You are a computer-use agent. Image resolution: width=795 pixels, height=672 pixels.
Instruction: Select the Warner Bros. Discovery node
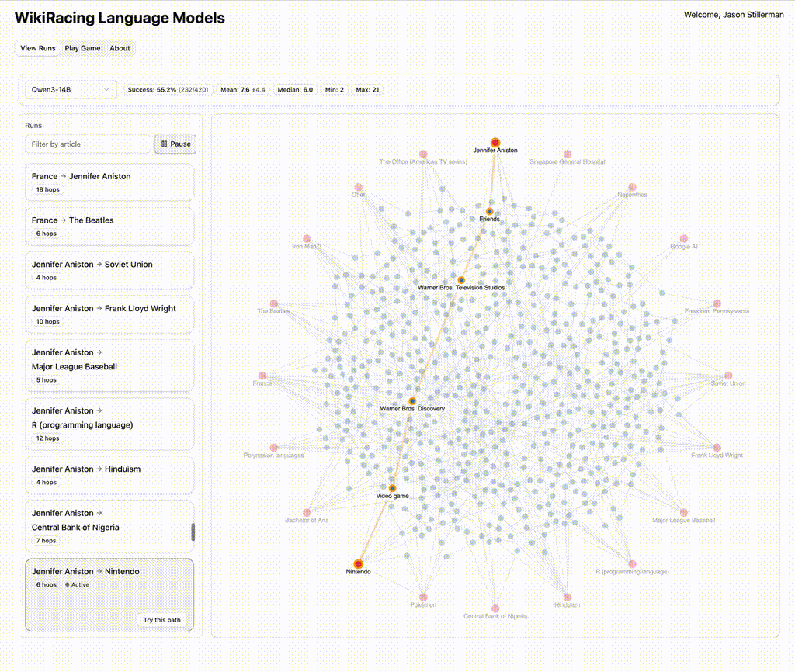pyautogui.click(x=413, y=401)
